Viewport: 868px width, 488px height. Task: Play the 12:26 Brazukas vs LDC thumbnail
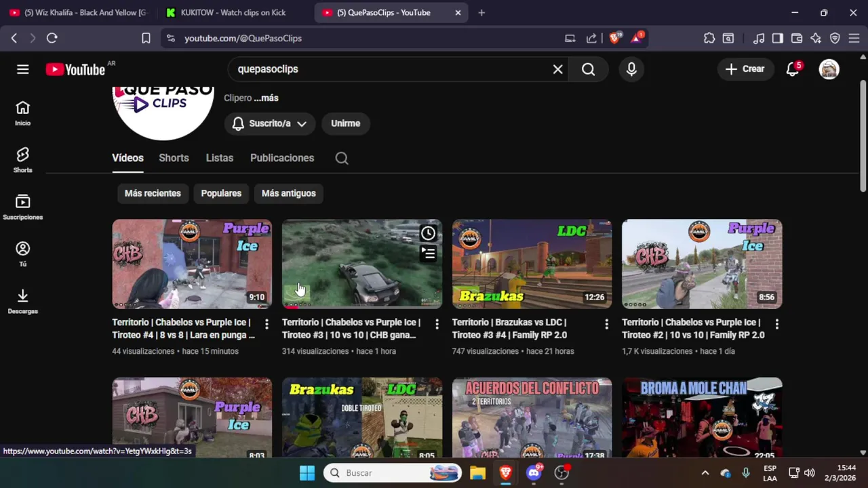coord(532,264)
